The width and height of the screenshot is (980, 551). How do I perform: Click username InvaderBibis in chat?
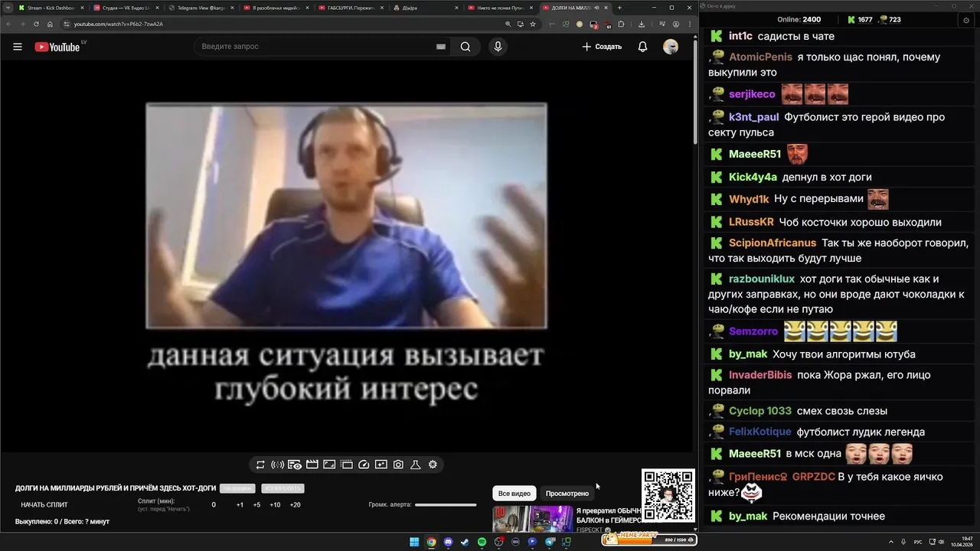(x=760, y=376)
